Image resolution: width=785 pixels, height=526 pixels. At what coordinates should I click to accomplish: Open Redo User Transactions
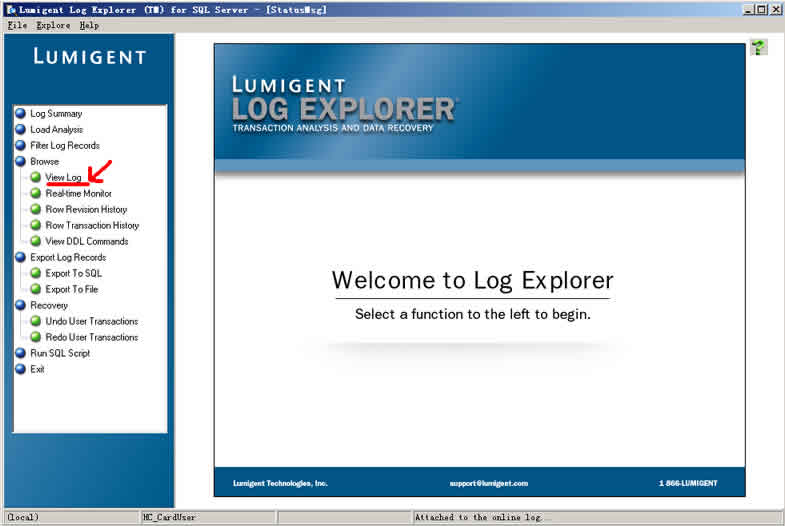tap(92, 337)
